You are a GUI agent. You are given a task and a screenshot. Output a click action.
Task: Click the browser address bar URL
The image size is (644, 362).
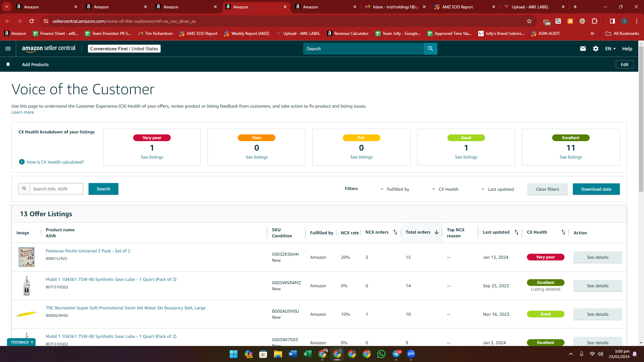pyautogui.click(x=124, y=21)
